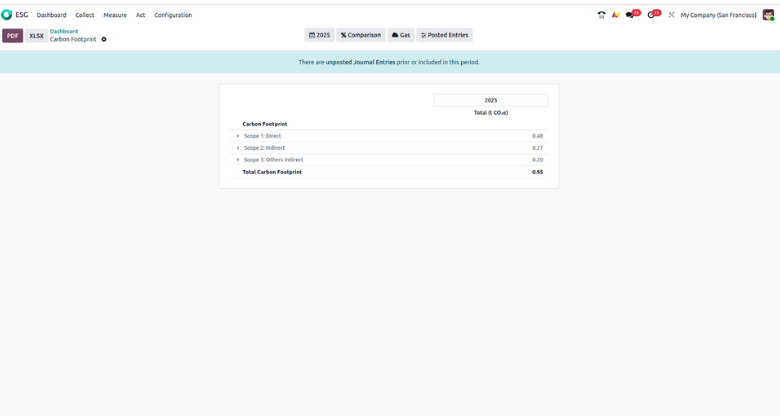Open the 2025 date filter dropdown
Image resolution: width=780 pixels, height=420 pixels.
tap(319, 35)
